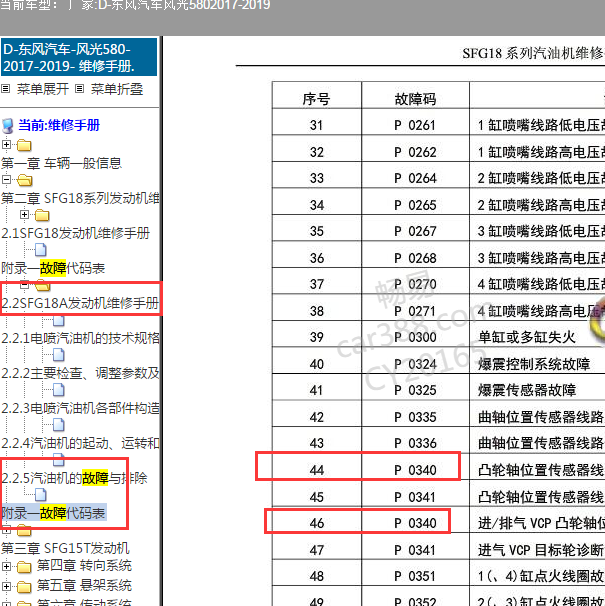Click the document icon above 2.2.3电喷汽油机各部件构造
This screenshot has width=605, height=606.
point(58,390)
